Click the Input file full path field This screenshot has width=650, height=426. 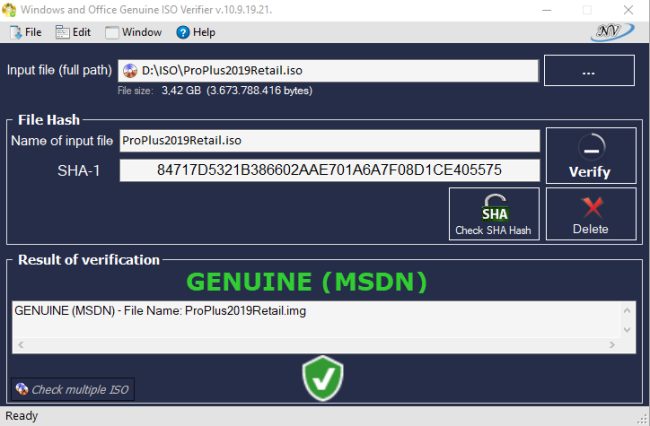[328, 70]
